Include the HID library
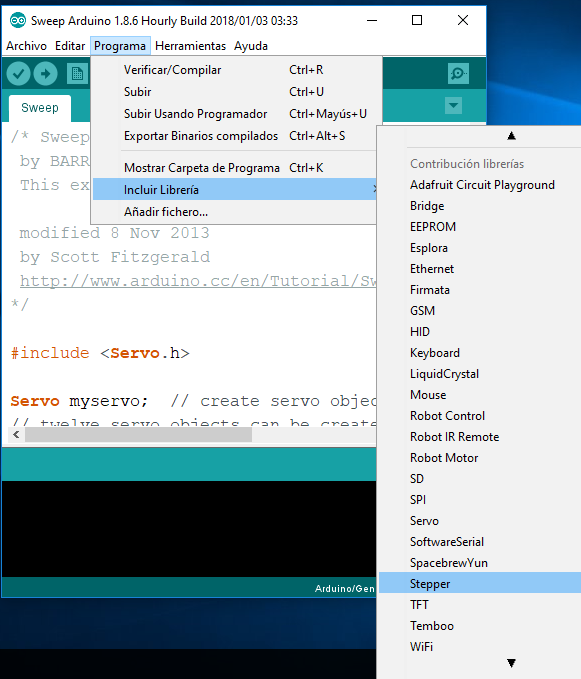581x679 pixels. [x=480, y=332]
